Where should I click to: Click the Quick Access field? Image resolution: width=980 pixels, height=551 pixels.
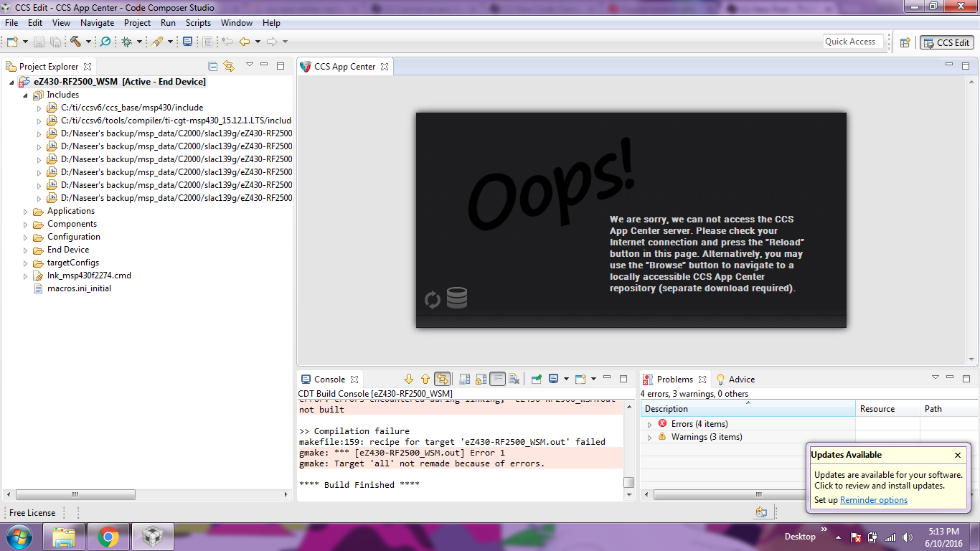[x=853, y=42]
